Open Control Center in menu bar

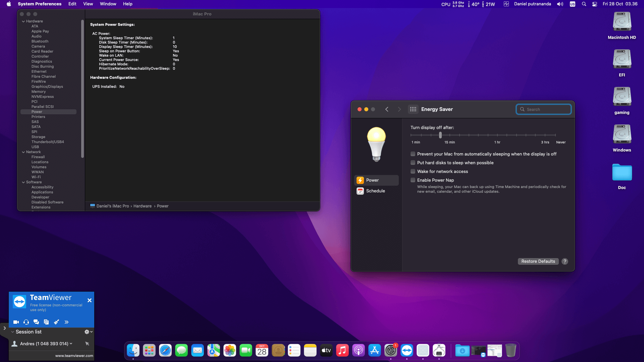pos(595,4)
